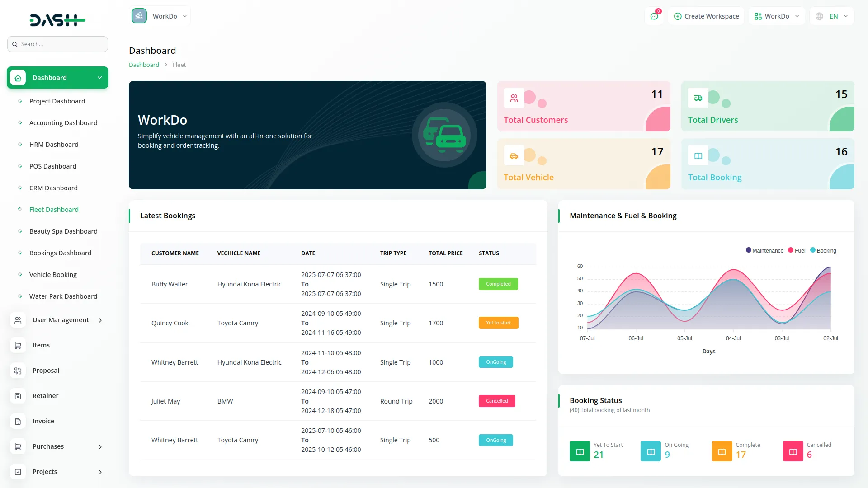Open the HRM Dashboard menu item
The width and height of the screenshot is (868, 488).
tap(54, 145)
